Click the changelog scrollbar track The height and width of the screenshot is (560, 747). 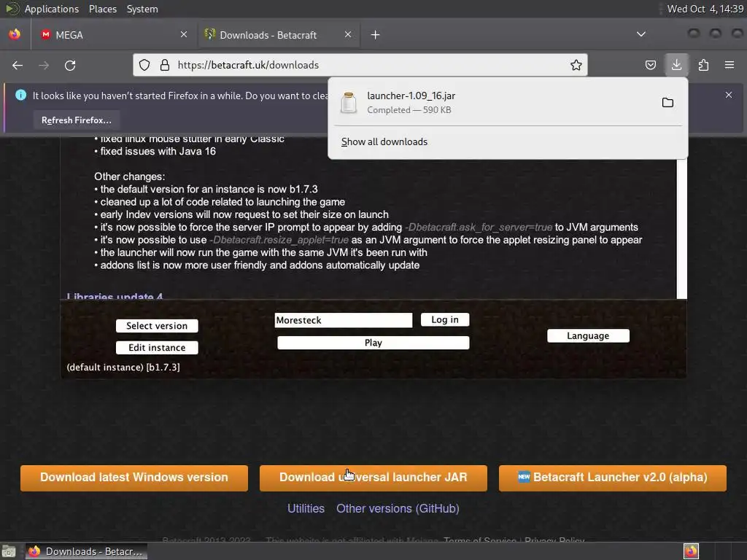(682, 228)
